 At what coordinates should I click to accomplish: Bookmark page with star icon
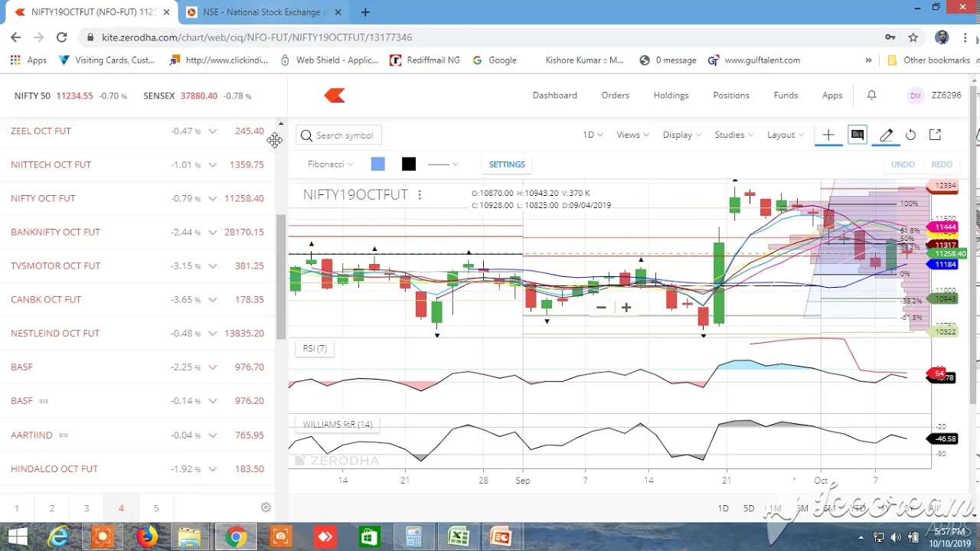[913, 37]
